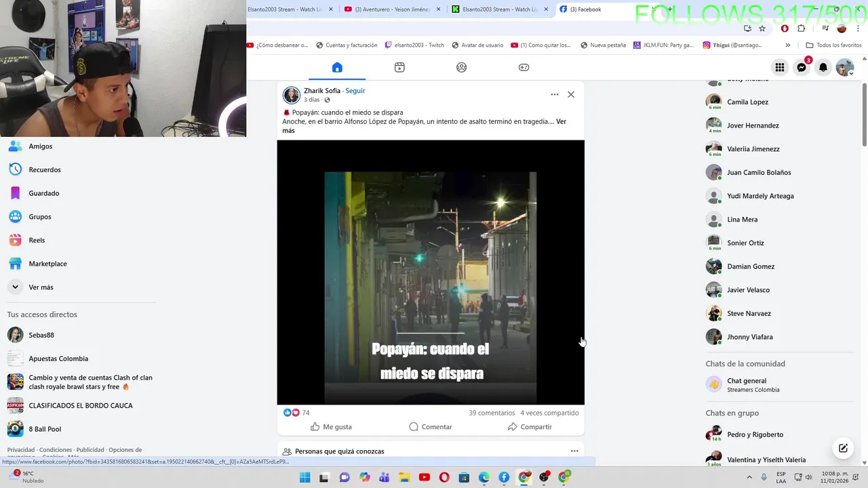Click Seguir next to Zharik Sofia

[x=355, y=91]
